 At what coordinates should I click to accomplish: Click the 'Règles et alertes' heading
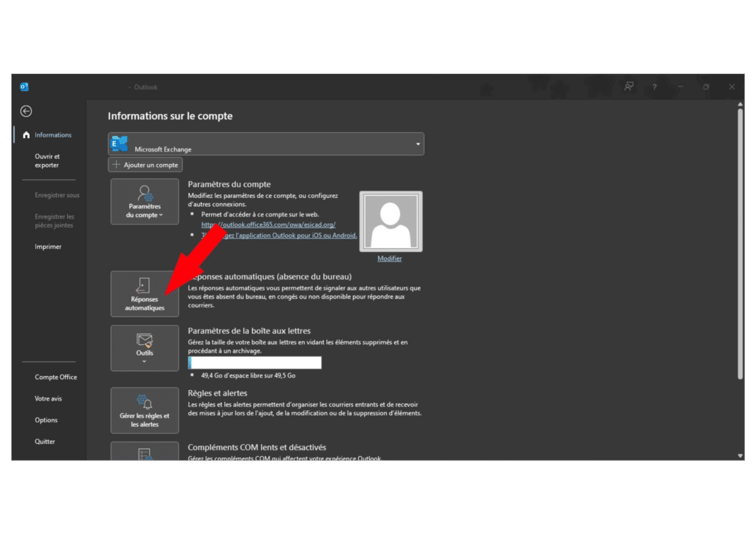click(218, 393)
